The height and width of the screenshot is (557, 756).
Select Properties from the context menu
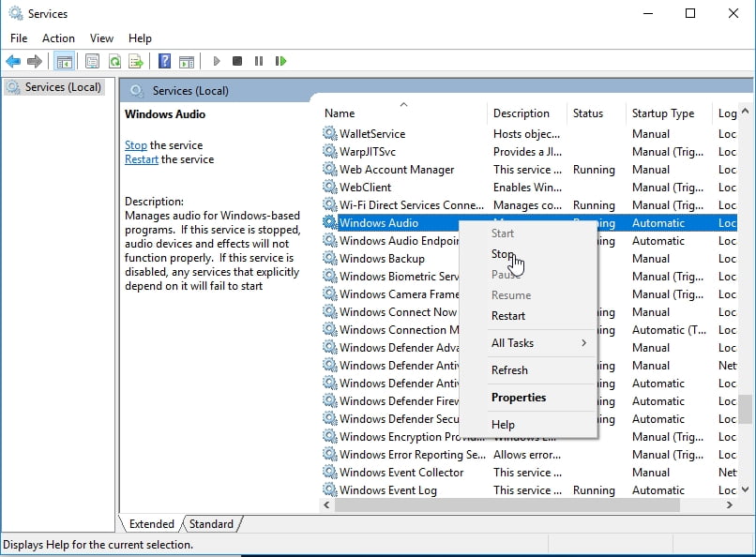click(518, 398)
